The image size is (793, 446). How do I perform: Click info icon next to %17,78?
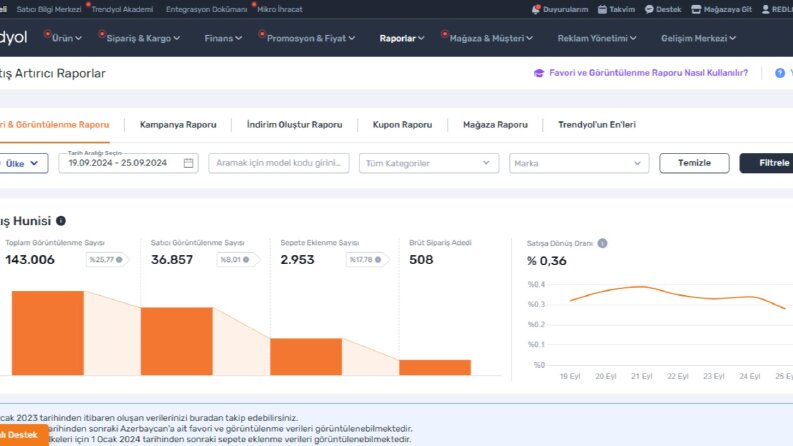click(378, 260)
